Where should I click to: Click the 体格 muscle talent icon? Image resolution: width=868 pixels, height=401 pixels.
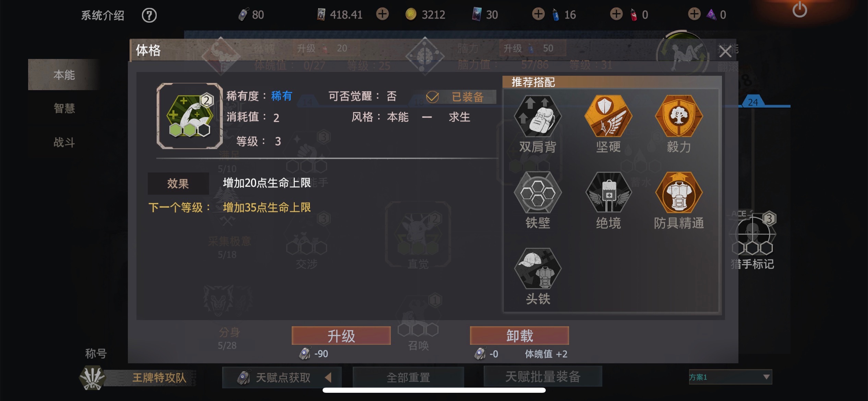(190, 116)
